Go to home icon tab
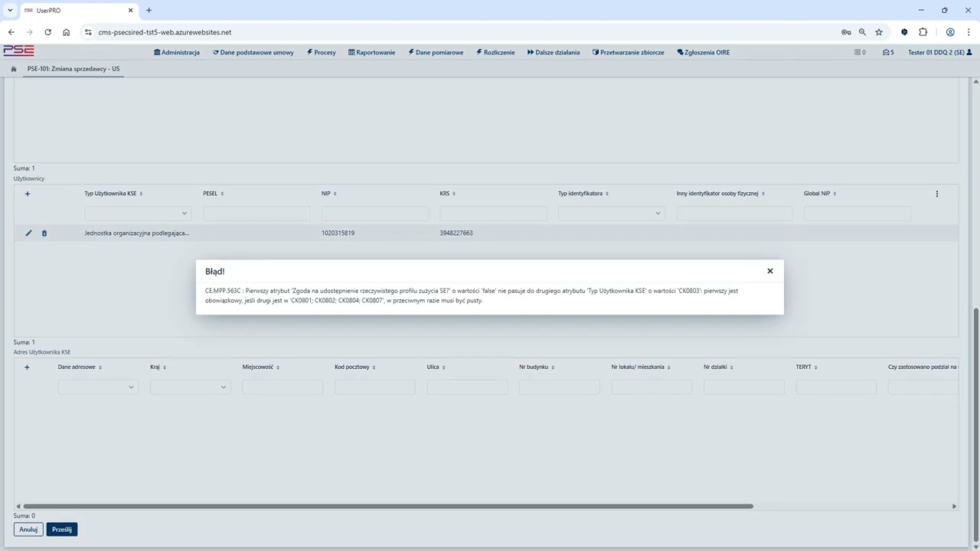 [14, 69]
